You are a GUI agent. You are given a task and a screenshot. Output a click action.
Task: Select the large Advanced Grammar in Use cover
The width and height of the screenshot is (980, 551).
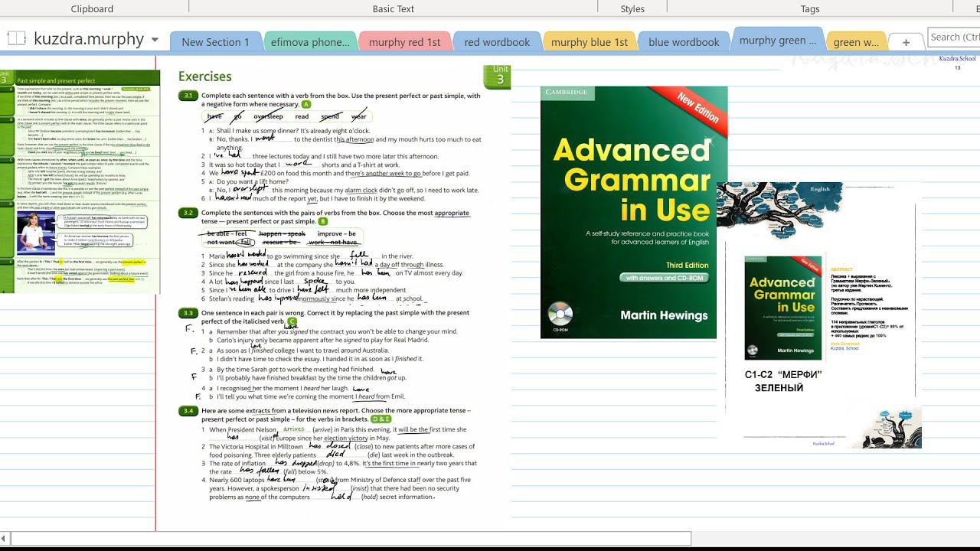coord(633,212)
